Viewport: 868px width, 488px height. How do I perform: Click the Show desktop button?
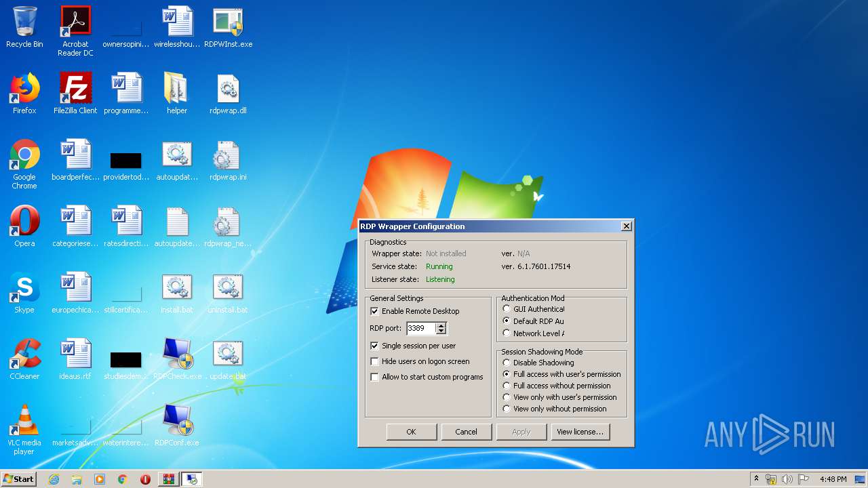click(861, 479)
